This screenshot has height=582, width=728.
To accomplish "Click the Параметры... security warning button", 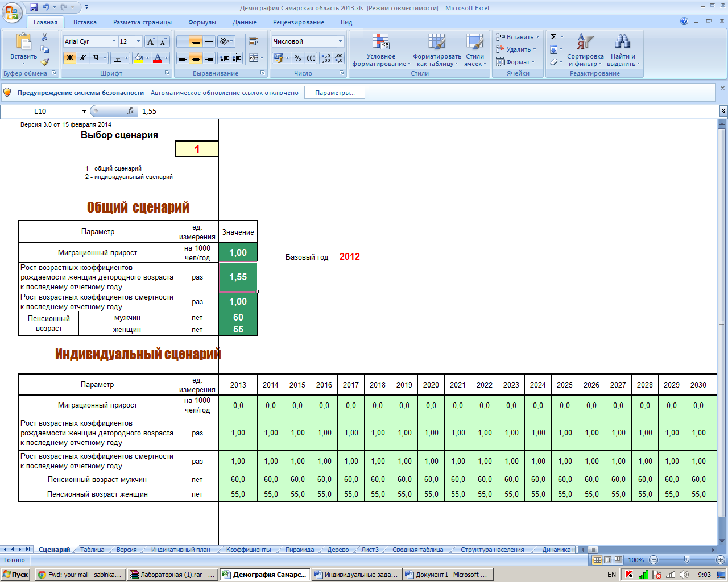I will [334, 93].
